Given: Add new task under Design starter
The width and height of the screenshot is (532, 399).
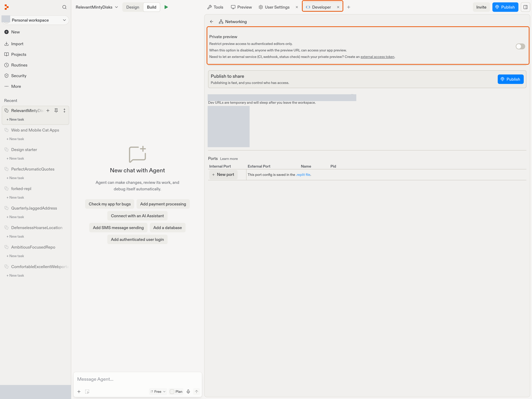Looking at the screenshot, I should coord(15,159).
